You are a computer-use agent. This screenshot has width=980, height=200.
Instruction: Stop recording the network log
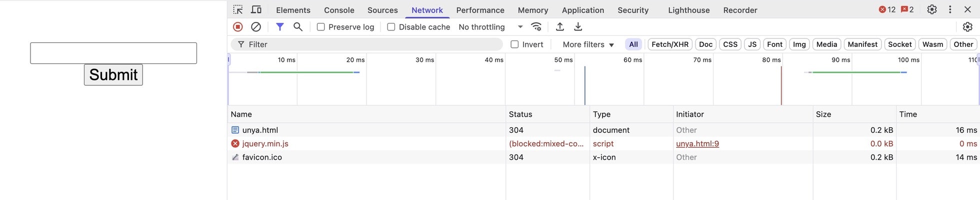coord(238,27)
